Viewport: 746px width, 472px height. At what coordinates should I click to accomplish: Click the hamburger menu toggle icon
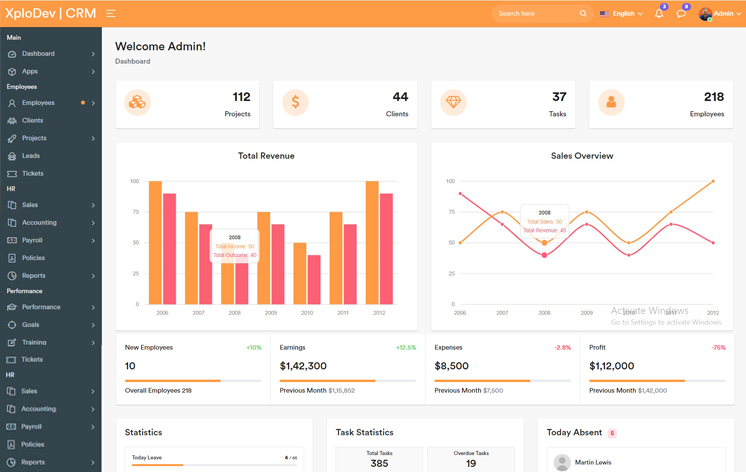click(111, 14)
